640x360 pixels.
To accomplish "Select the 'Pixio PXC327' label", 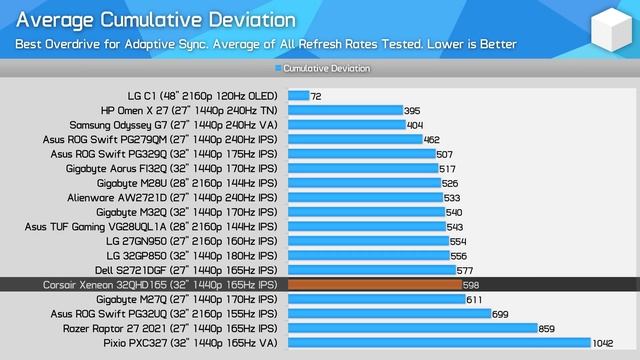I will pyautogui.click(x=190, y=343).
